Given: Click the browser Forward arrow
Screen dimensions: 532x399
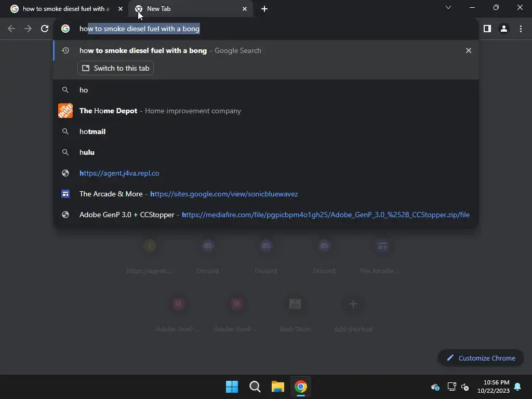Looking at the screenshot, I should (x=28, y=29).
